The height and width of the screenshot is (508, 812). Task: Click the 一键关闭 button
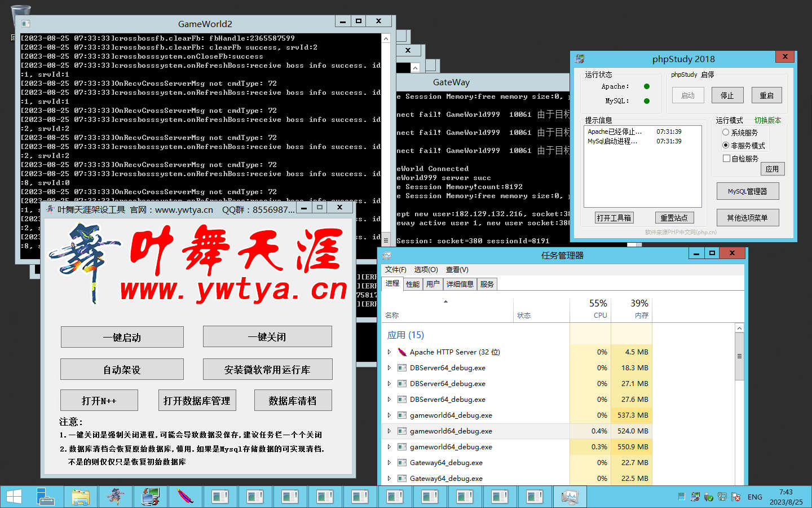[267, 337]
